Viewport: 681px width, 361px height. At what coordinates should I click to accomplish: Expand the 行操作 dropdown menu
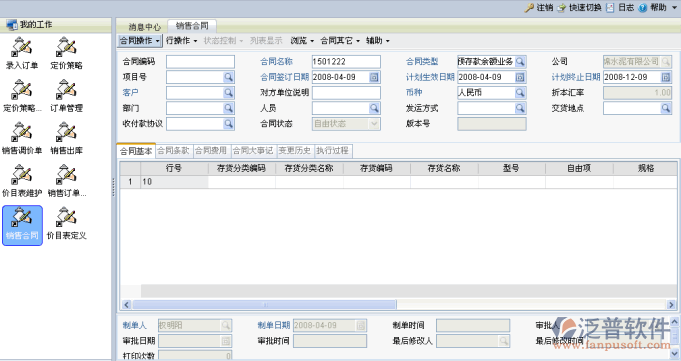(182, 41)
